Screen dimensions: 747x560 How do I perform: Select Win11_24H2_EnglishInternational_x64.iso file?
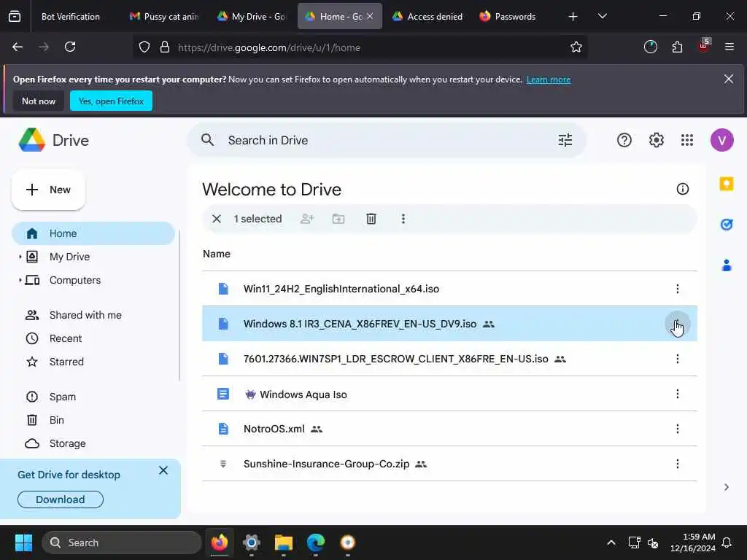tap(449, 289)
